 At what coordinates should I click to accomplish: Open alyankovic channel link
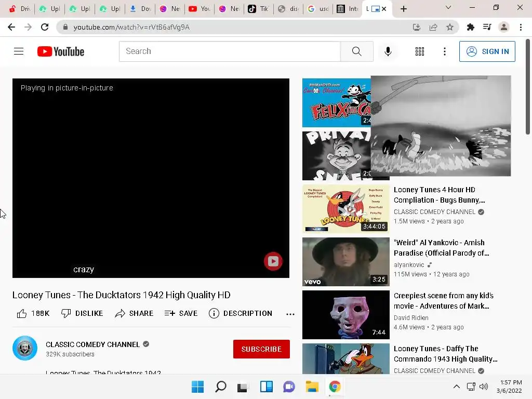(409, 264)
